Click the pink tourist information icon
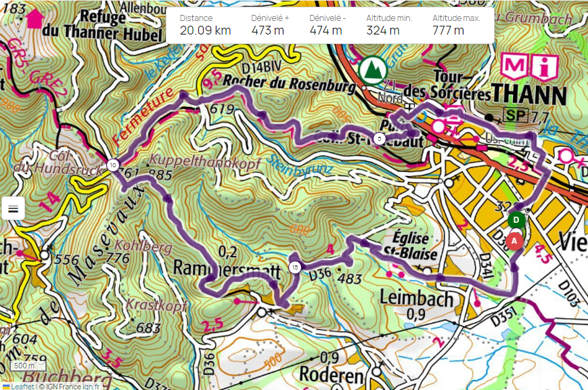 coord(544,67)
